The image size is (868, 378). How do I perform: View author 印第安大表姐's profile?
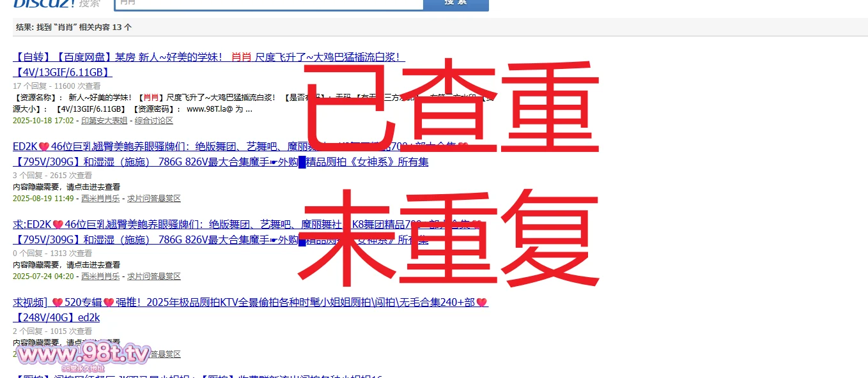[104, 121]
